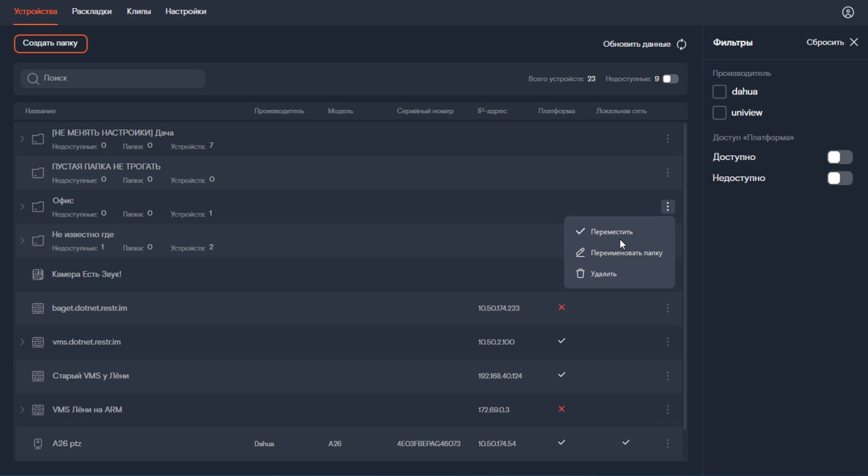
Task: Expand the Офис folder chevron
Action: (22, 207)
